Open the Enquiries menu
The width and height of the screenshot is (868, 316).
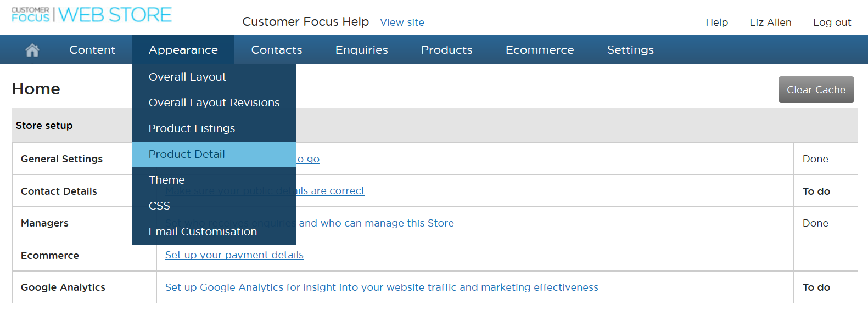pos(362,50)
